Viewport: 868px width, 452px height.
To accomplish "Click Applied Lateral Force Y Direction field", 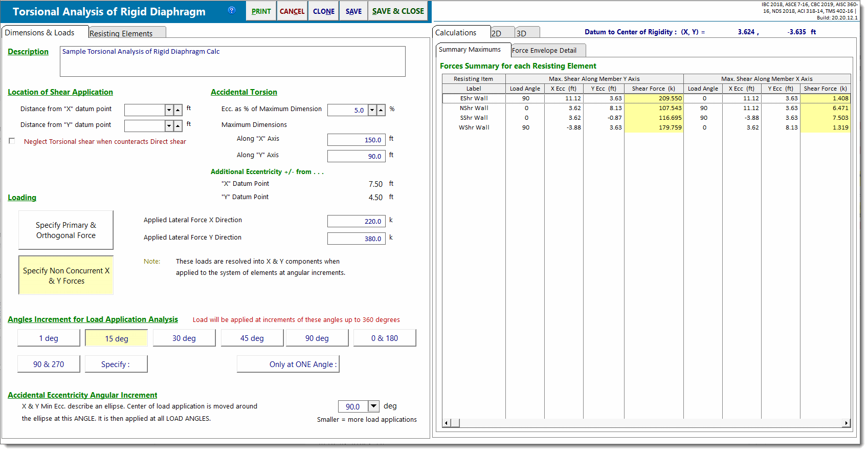I will click(357, 239).
